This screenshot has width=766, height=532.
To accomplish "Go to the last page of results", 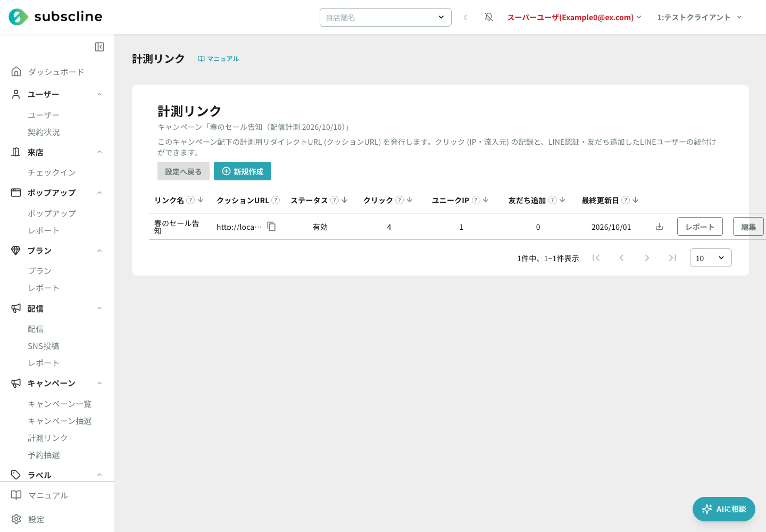I will point(672,258).
